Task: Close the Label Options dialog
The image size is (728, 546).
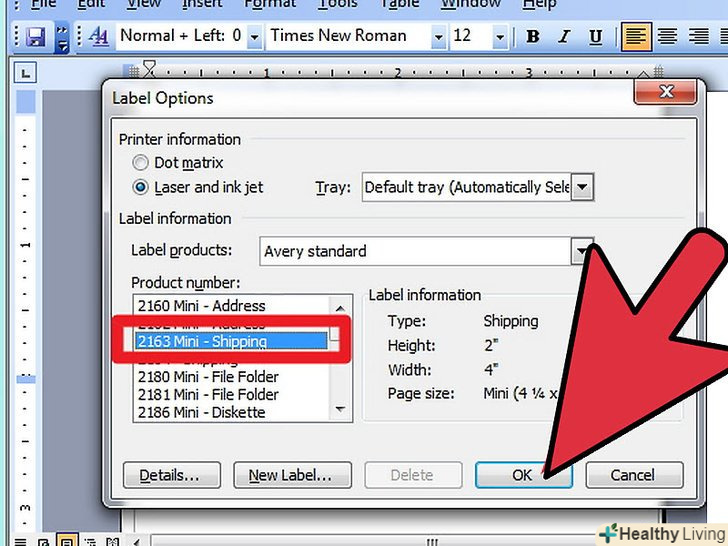Action: (665, 91)
